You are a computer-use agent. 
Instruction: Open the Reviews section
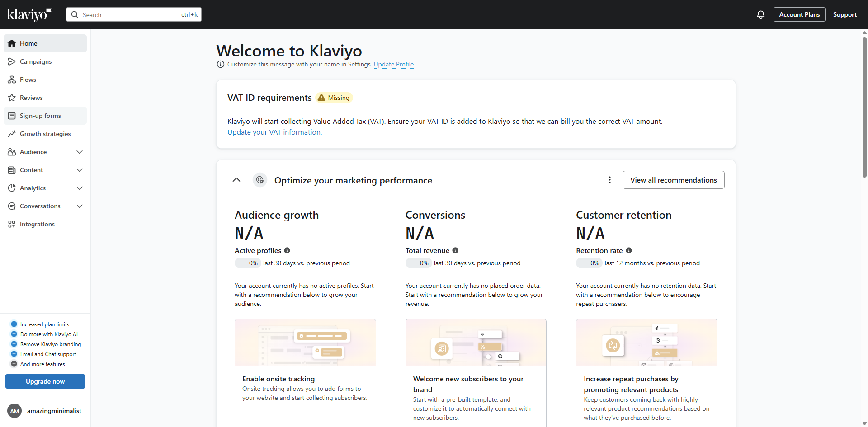coord(31,98)
